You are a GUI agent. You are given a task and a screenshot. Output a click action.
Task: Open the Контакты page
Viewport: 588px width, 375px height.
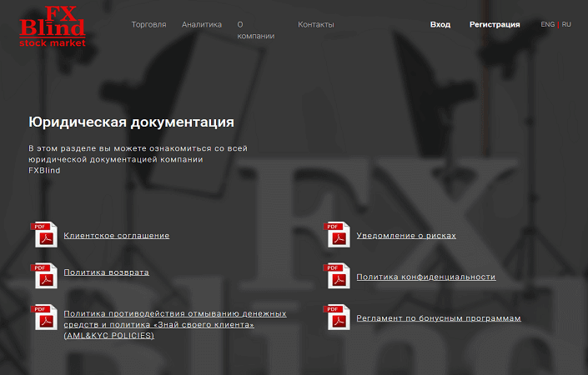316,25
